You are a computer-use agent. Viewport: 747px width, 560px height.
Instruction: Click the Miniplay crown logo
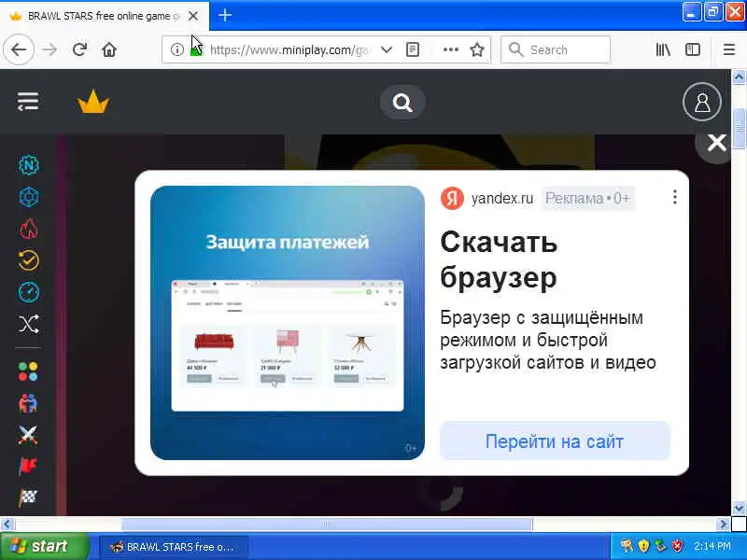[x=93, y=102]
